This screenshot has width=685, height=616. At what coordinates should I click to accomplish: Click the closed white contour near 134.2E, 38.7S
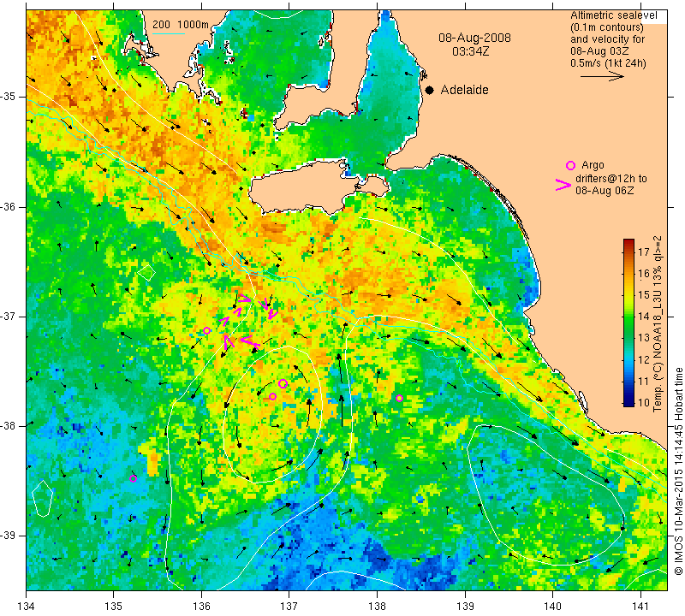click(x=42, y=498)
